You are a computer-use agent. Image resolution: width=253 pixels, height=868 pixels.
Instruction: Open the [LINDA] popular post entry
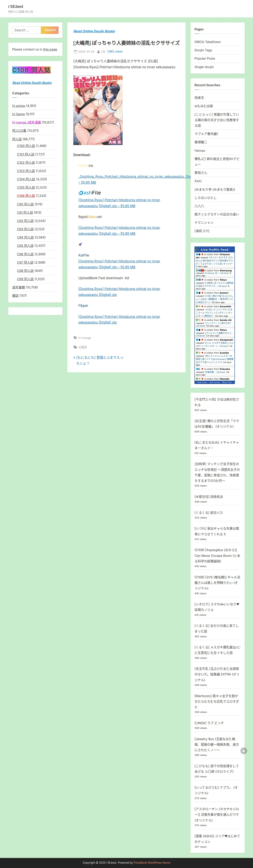click(209, 723)
